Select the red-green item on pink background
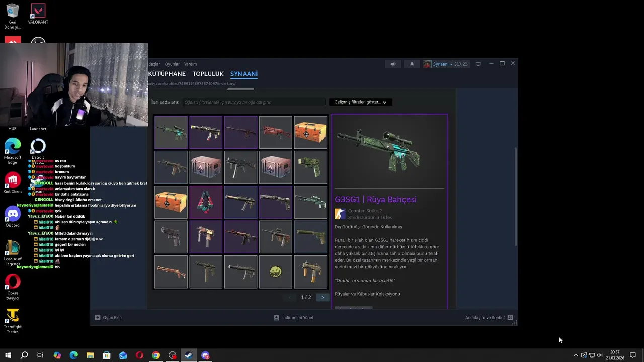 click(x=206, y=202)
